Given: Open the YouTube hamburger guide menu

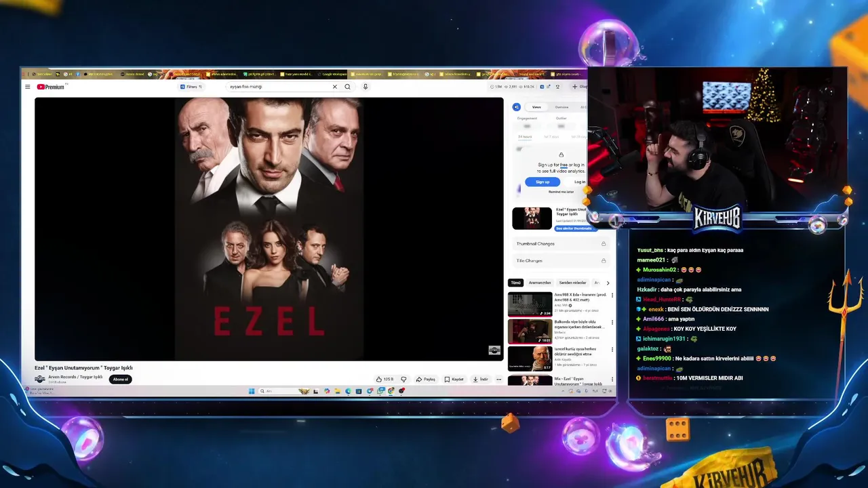Looking at the screenshot, I should (x=27, y=87).
